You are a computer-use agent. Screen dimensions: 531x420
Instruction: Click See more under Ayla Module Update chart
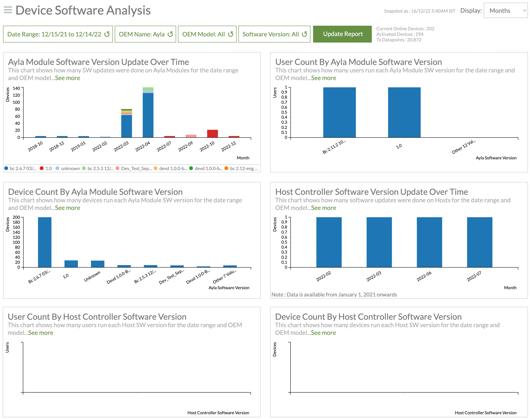pos(67,78)
